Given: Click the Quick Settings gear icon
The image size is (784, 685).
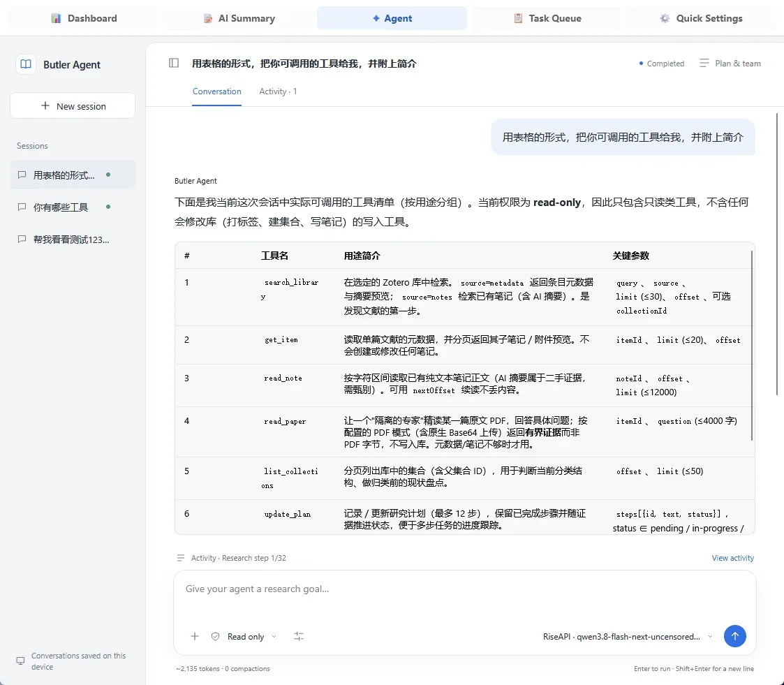Looking at the screenshot, I should coord(665,18).
